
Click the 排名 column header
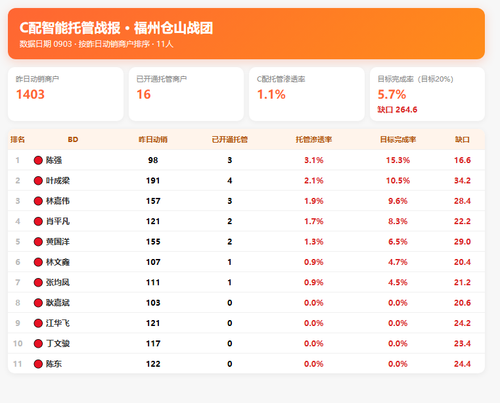pyautogui.click(x=18, y=139)
